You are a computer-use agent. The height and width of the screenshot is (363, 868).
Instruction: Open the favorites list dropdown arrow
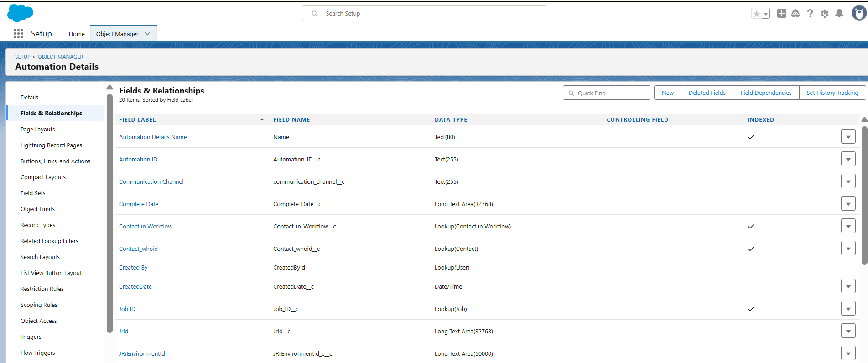pyautogui.click(x=766, y=14)
